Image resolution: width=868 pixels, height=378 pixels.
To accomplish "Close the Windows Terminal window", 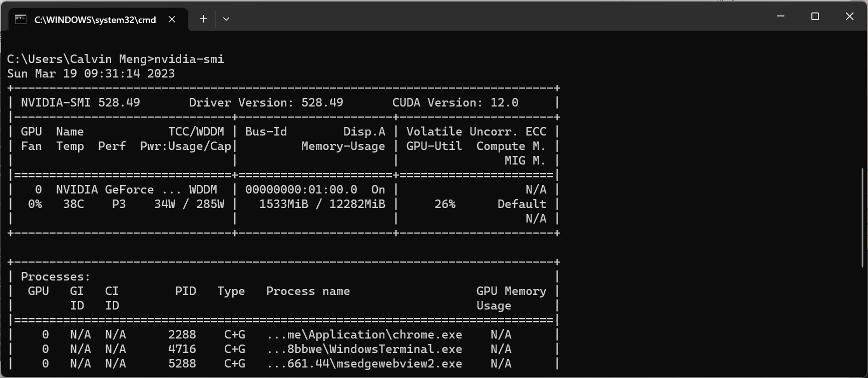I will click(x=849, y=16).
